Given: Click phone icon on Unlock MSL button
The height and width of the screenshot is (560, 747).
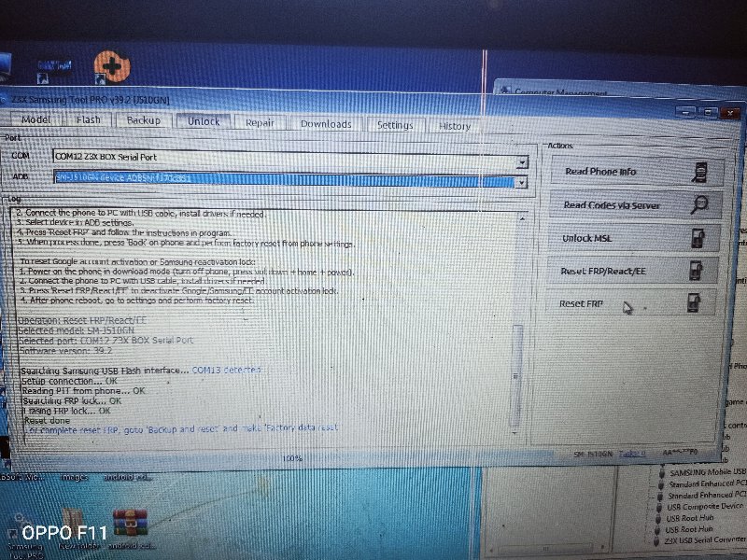Looking at the screenshot, I should pos(698,238).
